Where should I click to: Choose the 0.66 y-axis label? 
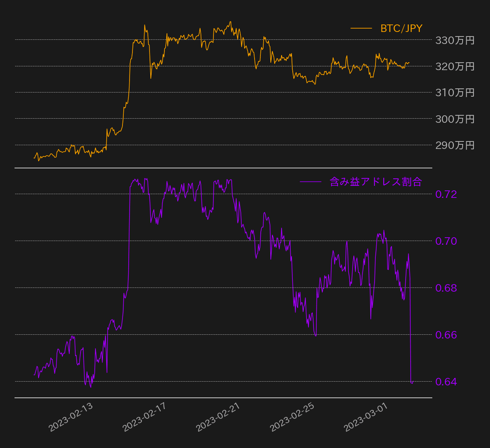[x=446, y=335]
